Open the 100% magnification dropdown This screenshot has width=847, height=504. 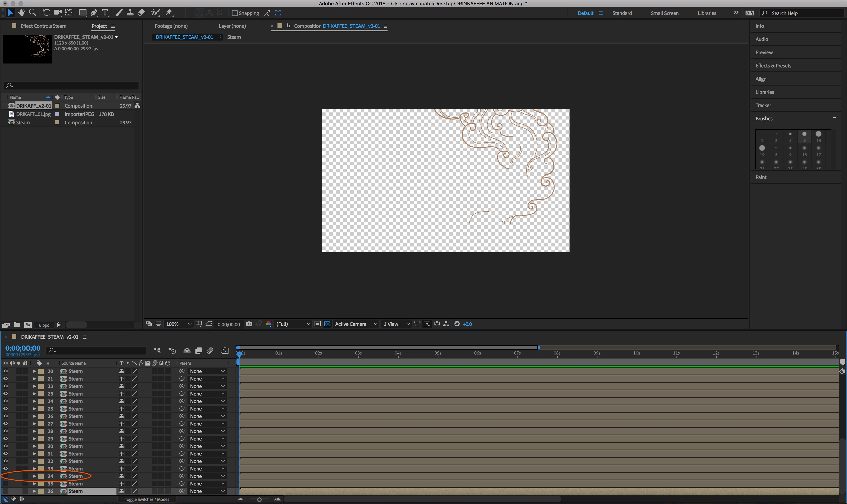pyautogui.click(x=179, y=324)
